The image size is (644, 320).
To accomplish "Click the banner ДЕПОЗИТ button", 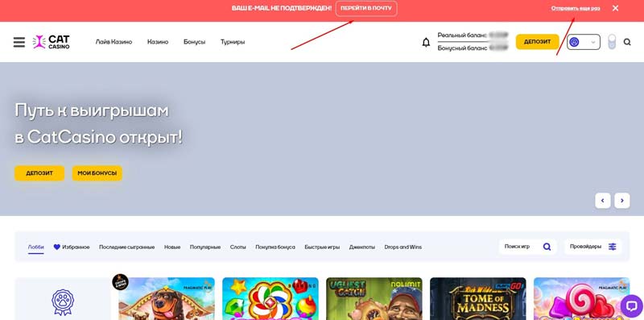I will (39, 173).
